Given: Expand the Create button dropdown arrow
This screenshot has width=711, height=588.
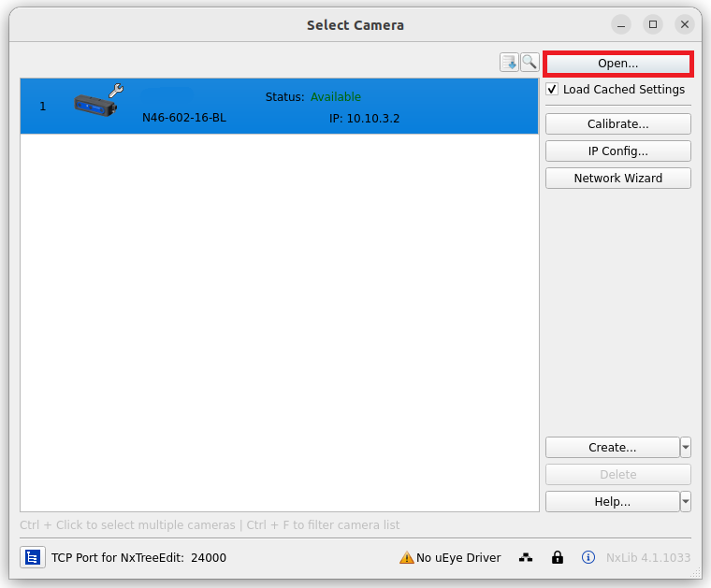Looking at the screenshot, I should [x=686, y=447].
